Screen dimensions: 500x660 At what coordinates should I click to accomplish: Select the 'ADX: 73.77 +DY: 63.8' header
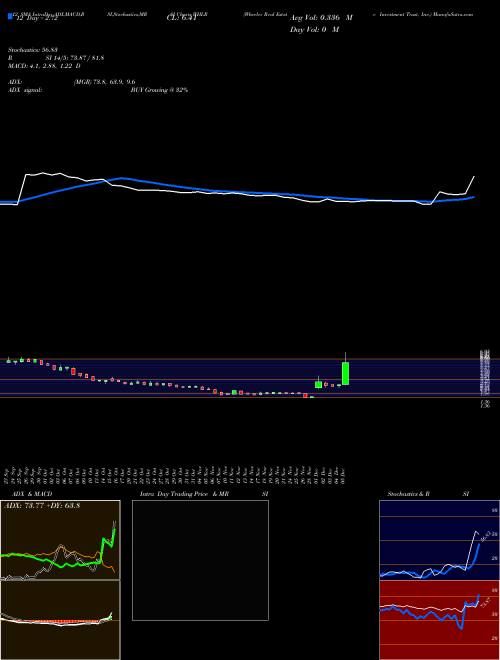(x=42, y=506)
